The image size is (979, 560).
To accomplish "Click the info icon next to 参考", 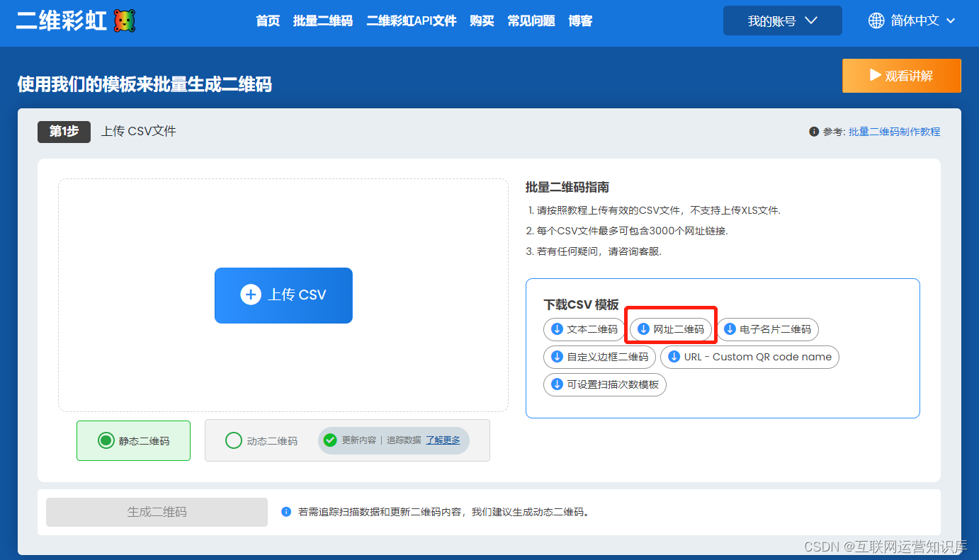I will coord(814,132).
